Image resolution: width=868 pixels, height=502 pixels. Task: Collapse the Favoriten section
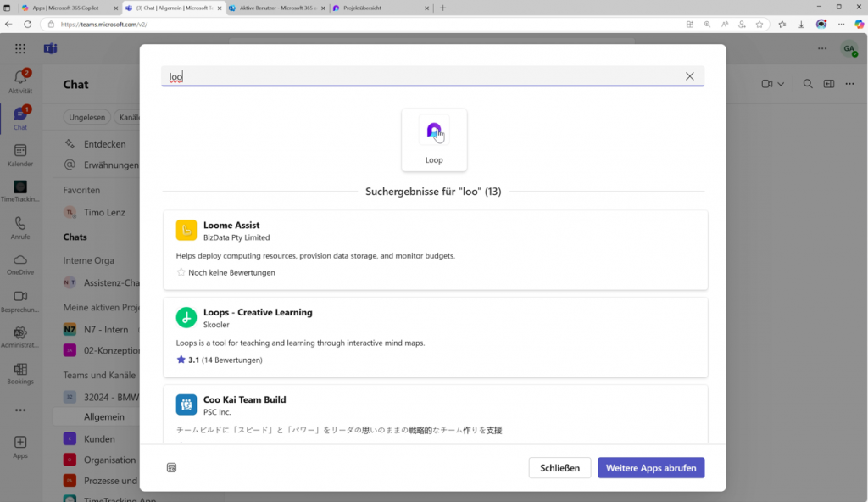81,190
